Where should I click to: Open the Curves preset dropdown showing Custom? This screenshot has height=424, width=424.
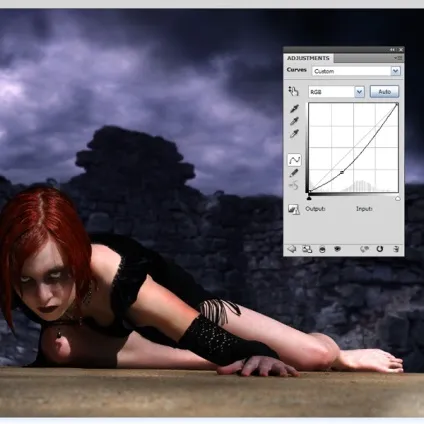[356, 71]
